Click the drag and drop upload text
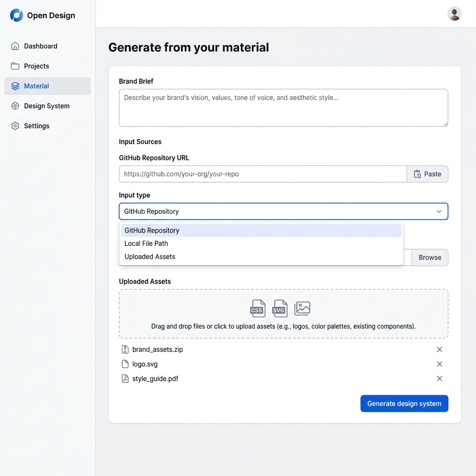 (284, 326)
